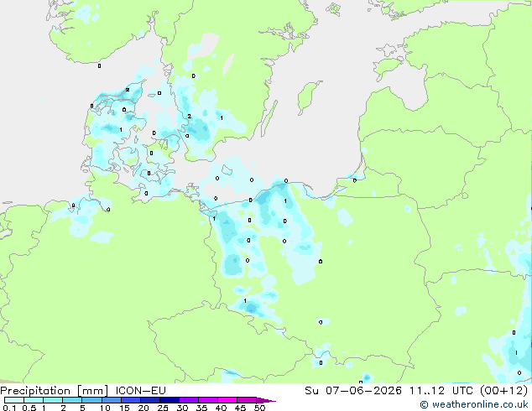Click the '0.1' legend scale label
The height and width of the screenshot is (411, 532).
pyautogui.click(x=10, y=408)
